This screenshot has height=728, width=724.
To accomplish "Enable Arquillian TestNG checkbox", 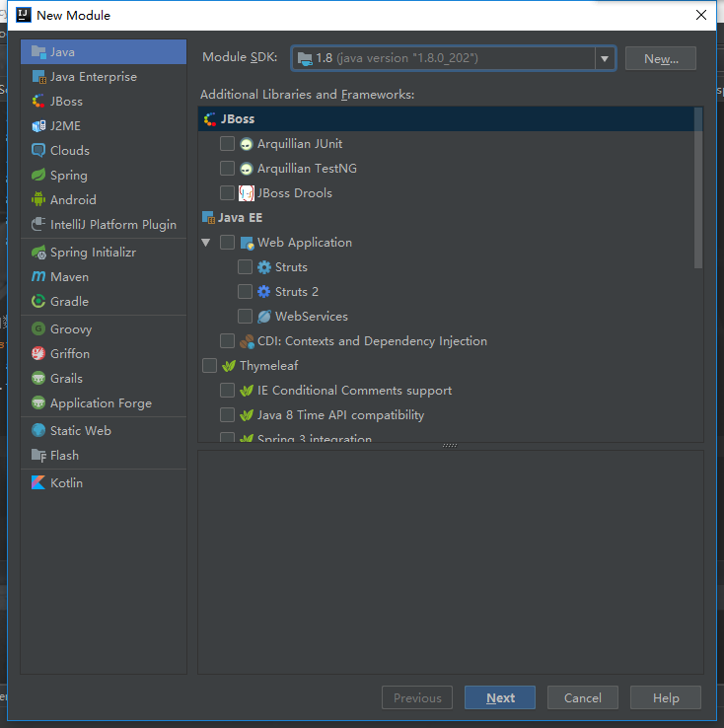I will point(227,168).
